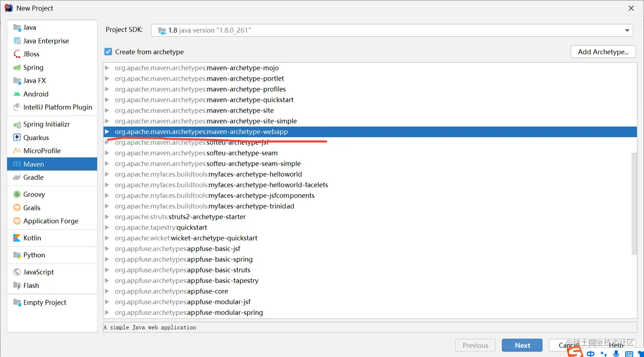Click the microphone icon in IME bar

(x=616, y=354)
